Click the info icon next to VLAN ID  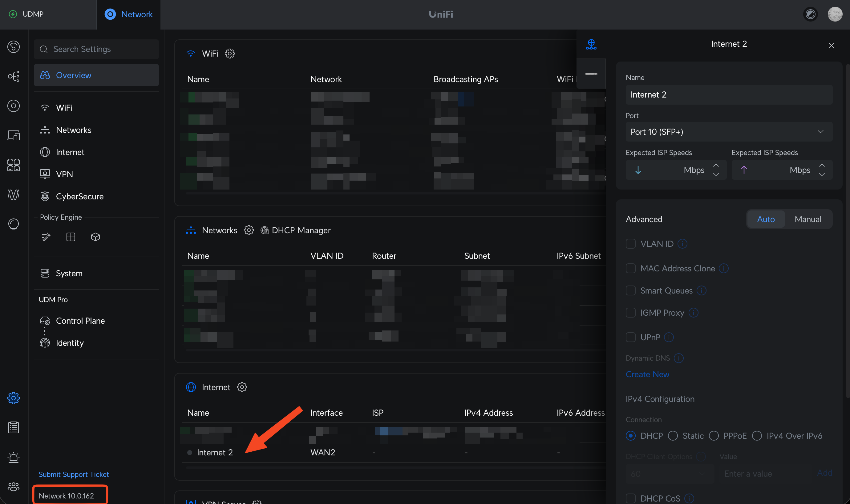(x=682, y=244)
